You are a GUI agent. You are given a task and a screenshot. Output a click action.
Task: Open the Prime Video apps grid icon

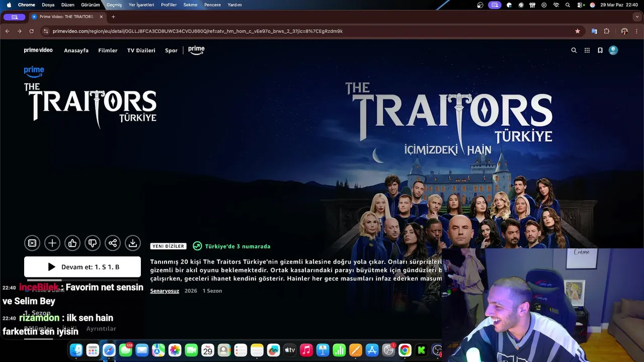click(x=587, y=50)
